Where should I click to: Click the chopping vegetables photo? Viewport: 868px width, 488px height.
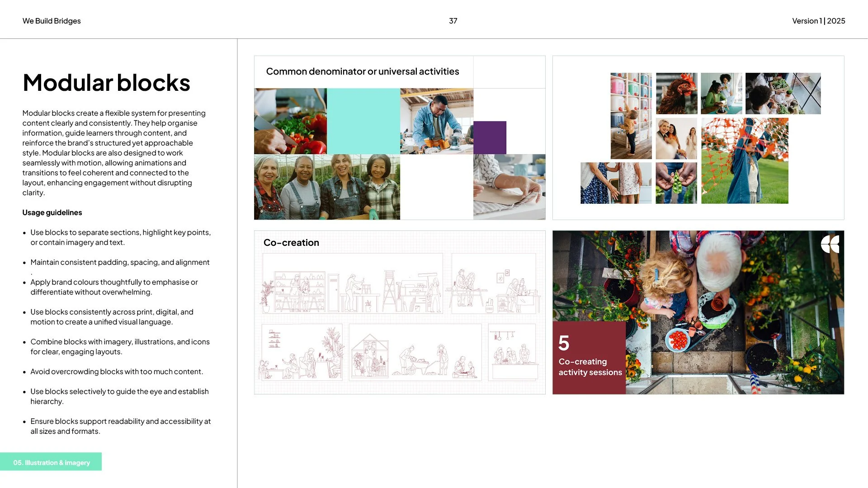click(x=290, y=121)
